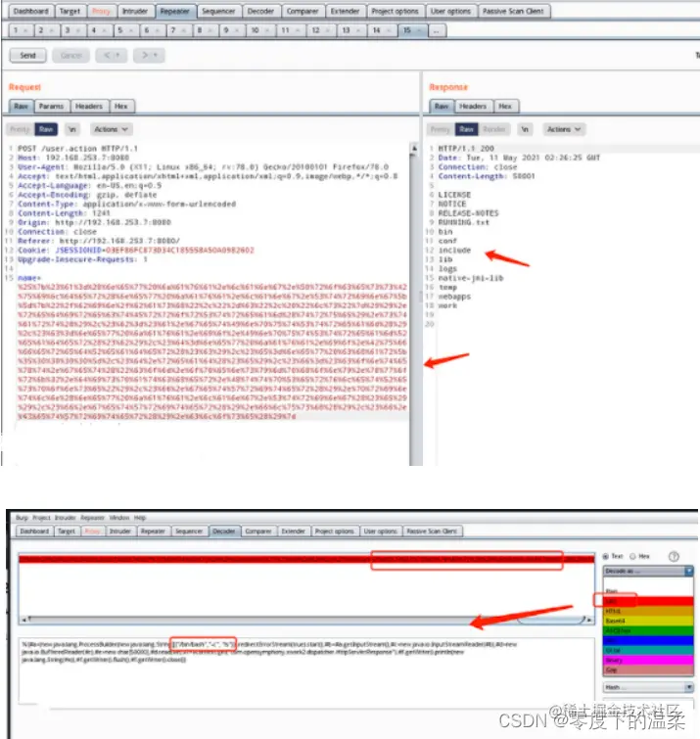Close Repeater request tab 15
The image size is (700, 739).
click(419, 30)
